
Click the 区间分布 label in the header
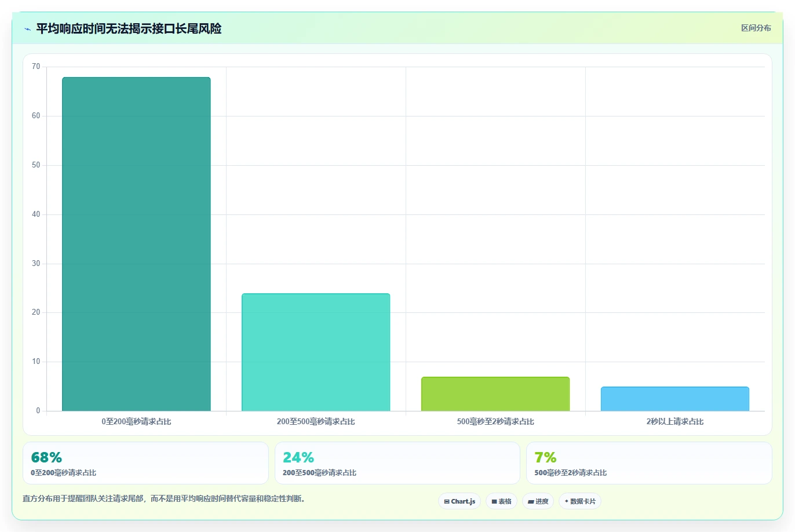click(756, 28)
